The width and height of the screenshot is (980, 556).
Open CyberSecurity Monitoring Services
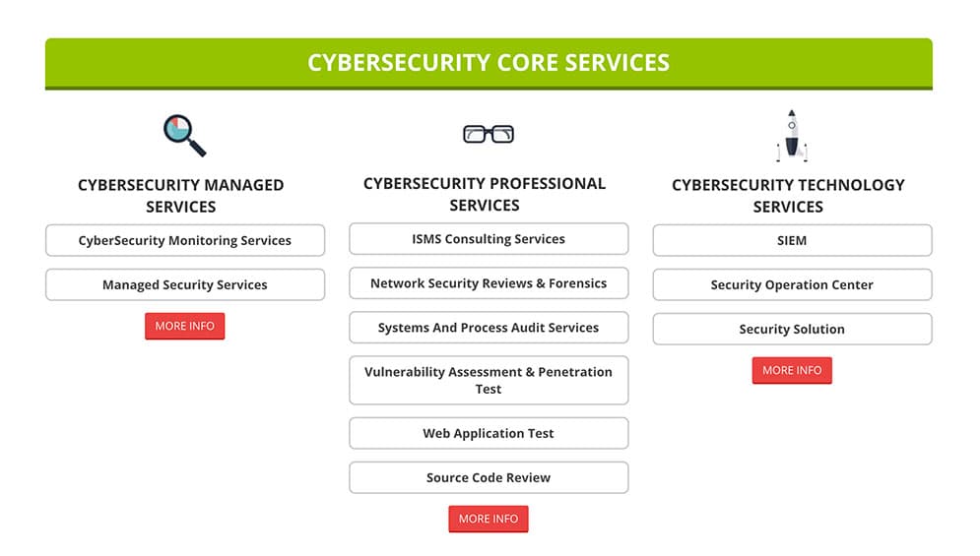(185, 240)
